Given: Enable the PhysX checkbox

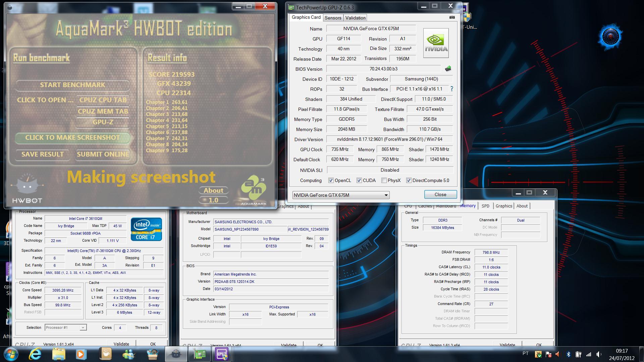Looking at the screenshot, I should (384, 180).
